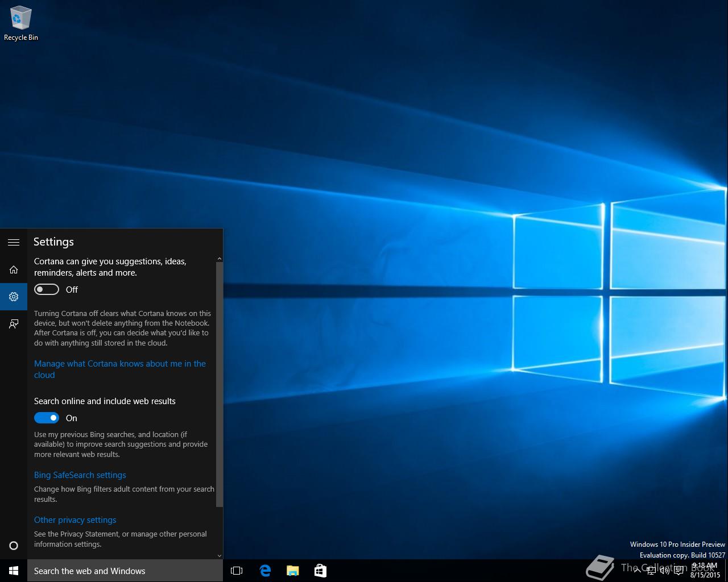Image resolution: width=728 pixels, height=582 pixels.
Task: Open the Feedback icon in sidebar
Action: pyautogui.click(x=14, y=324)
